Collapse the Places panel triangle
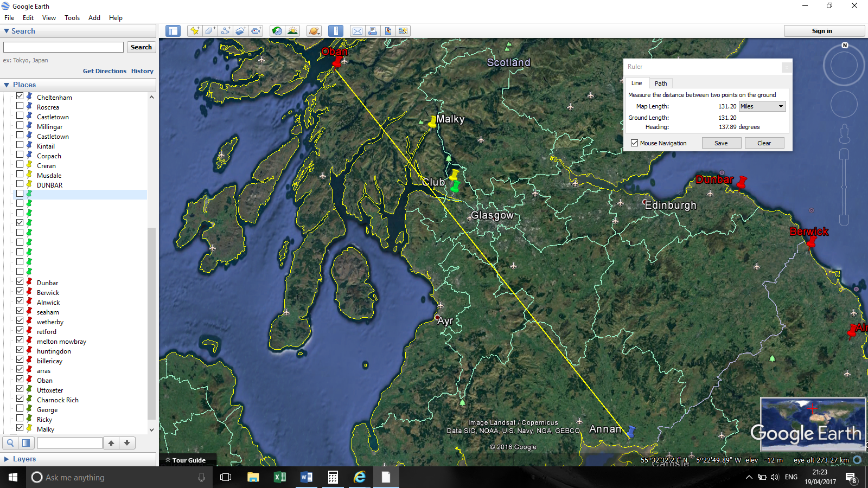Image resolution: width=868 pixels, height=488 pixels. 7,85
